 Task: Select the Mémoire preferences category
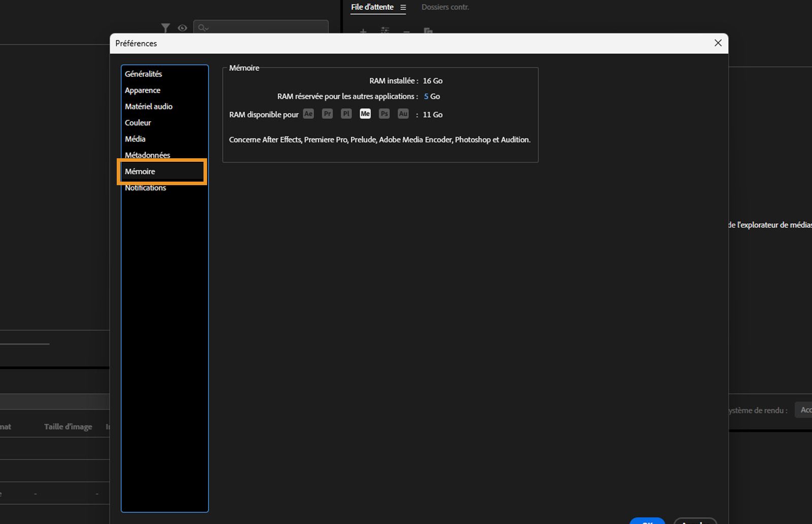pyautogui.click(x=162, y=171)
